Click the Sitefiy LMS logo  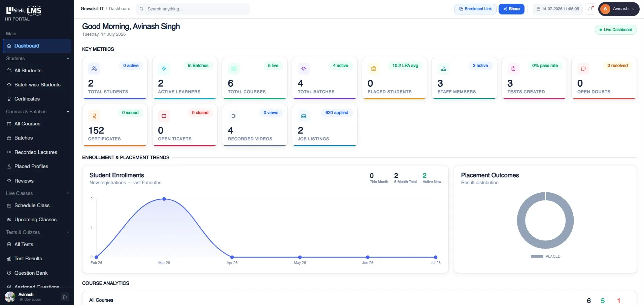(x=24, y=10)
